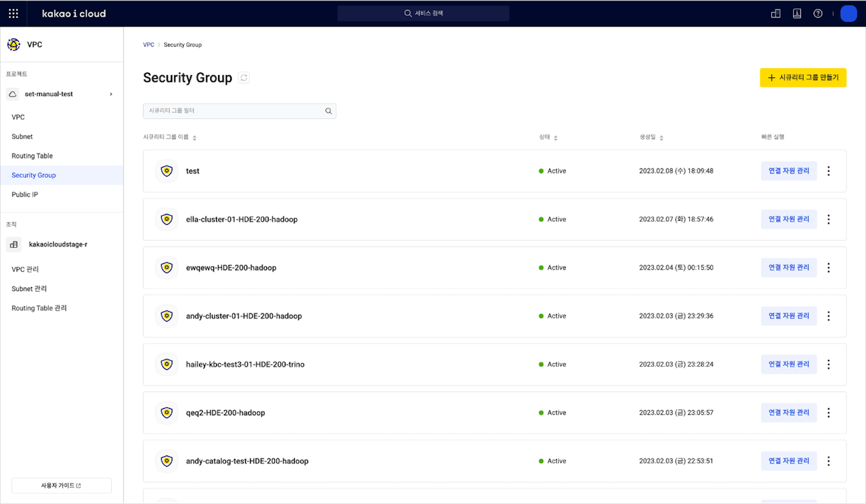Open Routing Table in the sidebar
This screenshot has width=866, height=504.
(x=32, y=155)
